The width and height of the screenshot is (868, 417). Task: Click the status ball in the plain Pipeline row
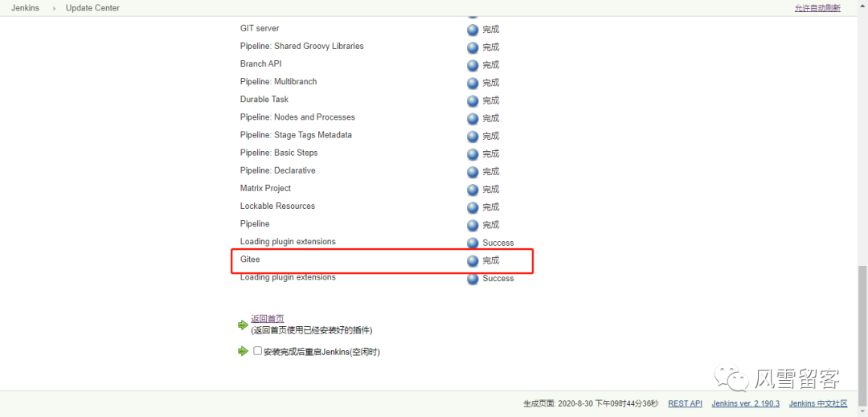pos(473,225)
